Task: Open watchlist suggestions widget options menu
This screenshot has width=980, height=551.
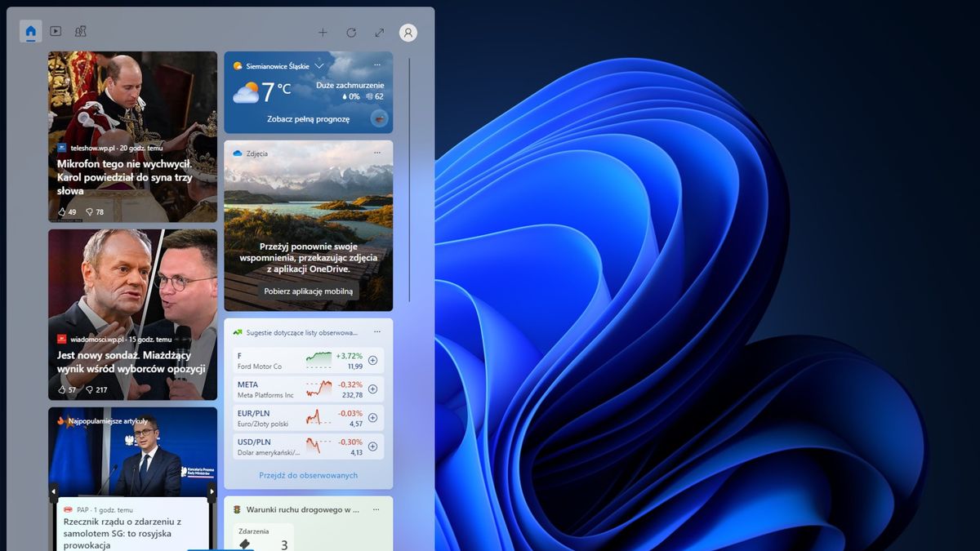Action: 377,332
